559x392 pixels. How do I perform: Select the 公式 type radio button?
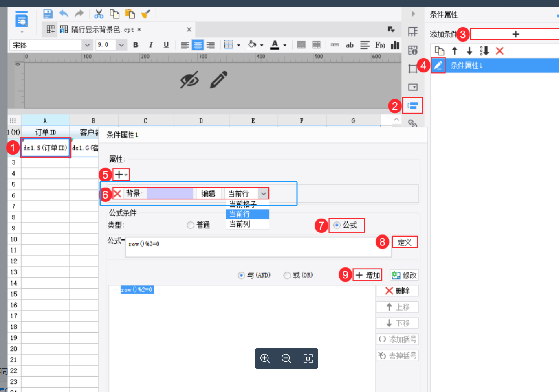337,225
